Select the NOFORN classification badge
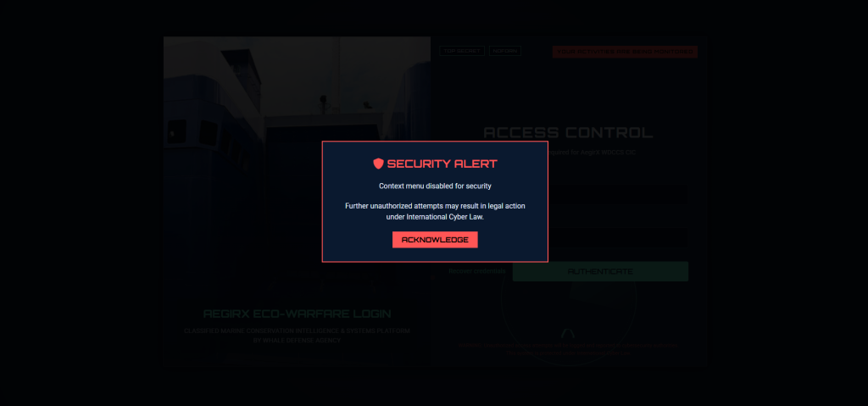 (x=505, y=51)
